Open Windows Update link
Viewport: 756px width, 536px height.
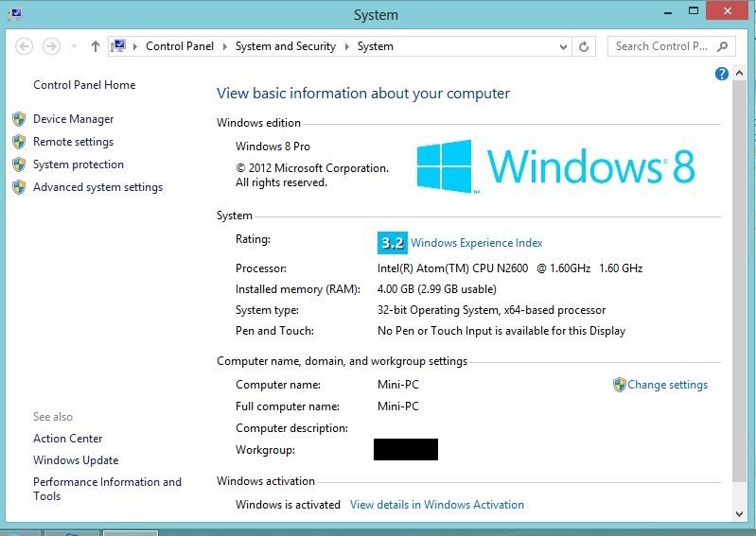click(76, 460)
